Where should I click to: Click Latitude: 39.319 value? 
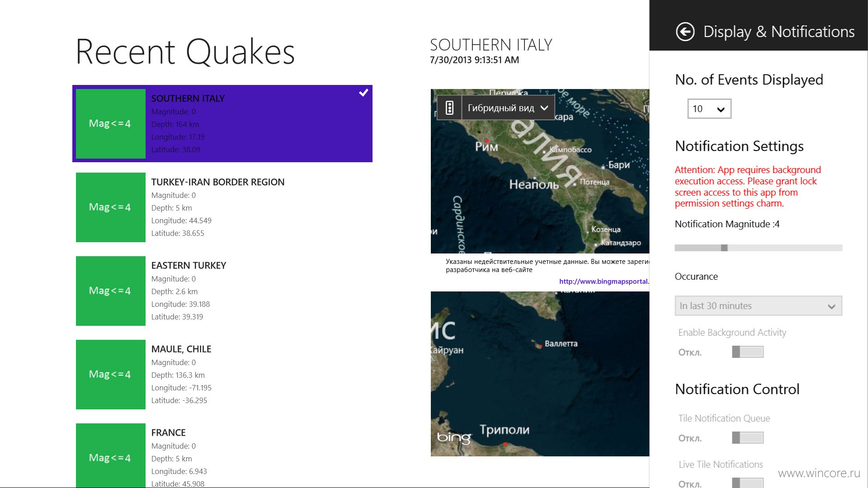177,317
